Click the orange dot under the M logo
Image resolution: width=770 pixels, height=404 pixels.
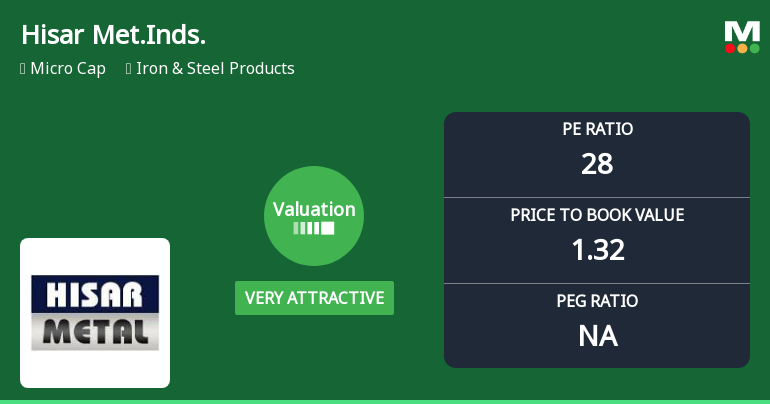pos(742,48)
